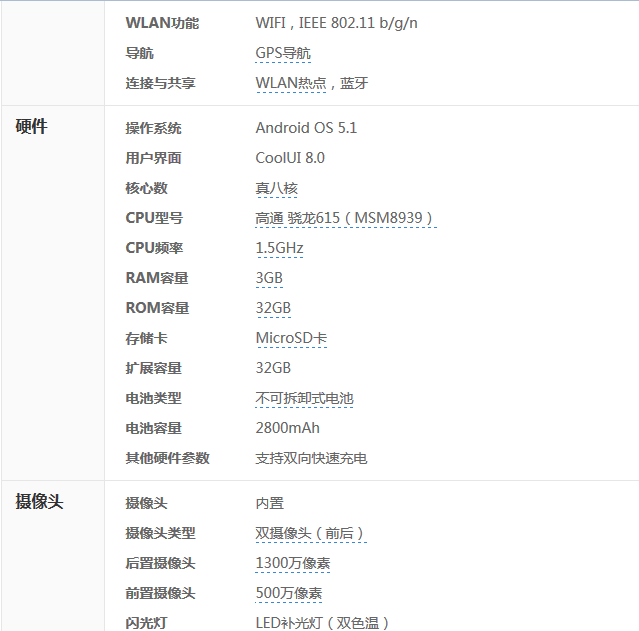Click the 操作系统 label
The width and height of the screenshot is (639, 631).
pos(153,128)
